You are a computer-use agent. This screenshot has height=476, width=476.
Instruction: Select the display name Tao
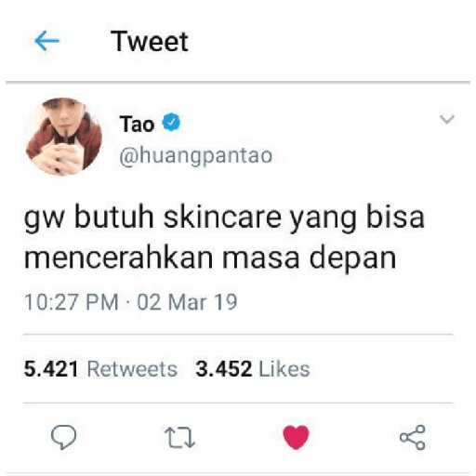click(137, 124)
